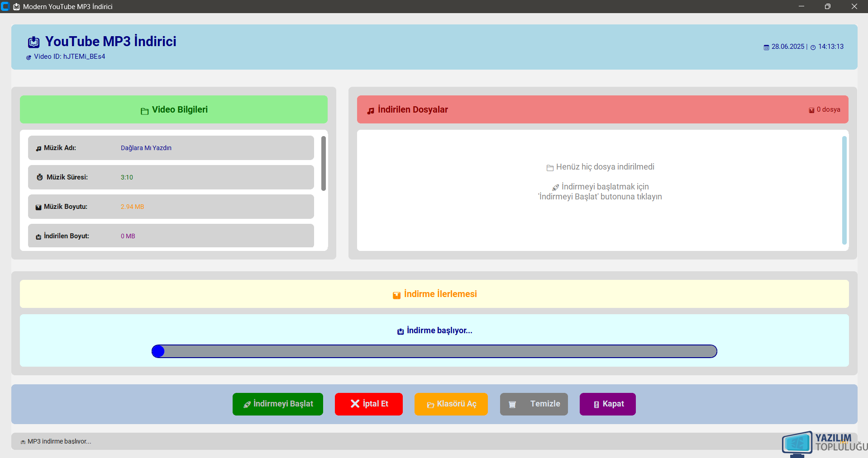Click the Müzik Boyutu: label

[66, 207]
